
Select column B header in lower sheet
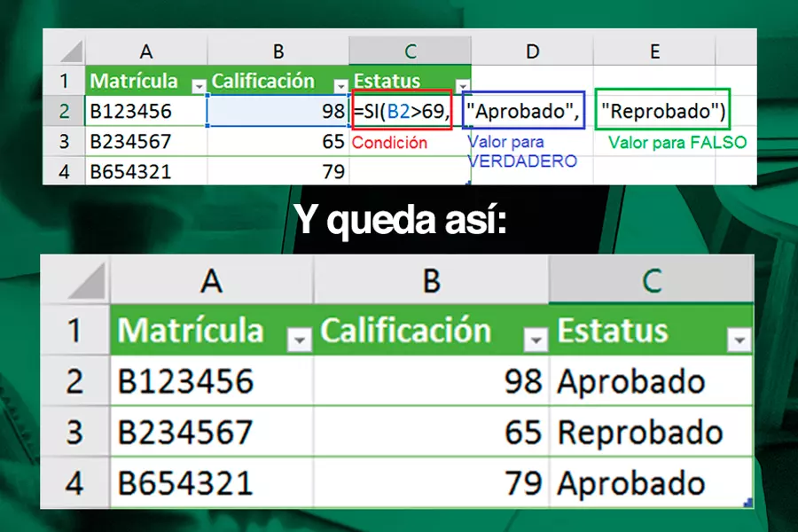(x=432, y=280)
